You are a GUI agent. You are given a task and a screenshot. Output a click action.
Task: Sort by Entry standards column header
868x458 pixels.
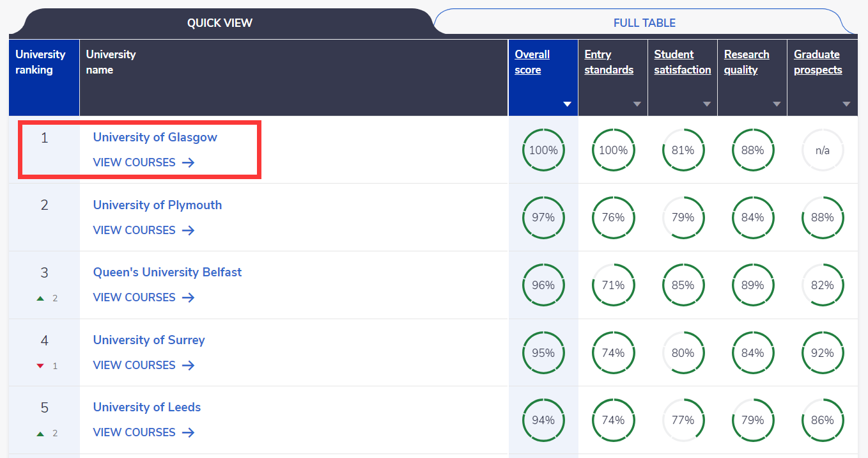[x=609, y=62]
